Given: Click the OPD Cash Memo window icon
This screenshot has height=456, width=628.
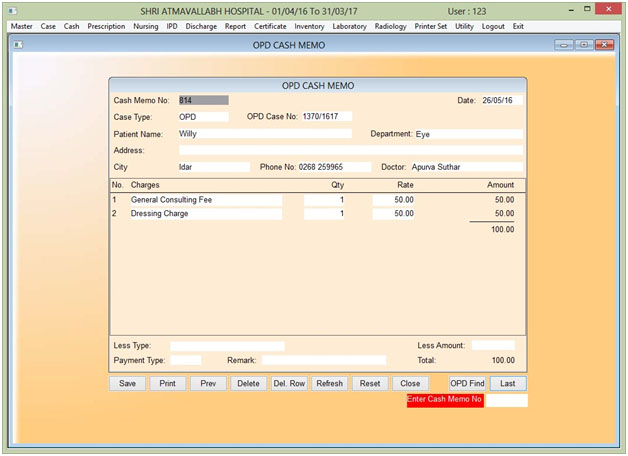Looking at the screenshot, I should tap(18, 46).
